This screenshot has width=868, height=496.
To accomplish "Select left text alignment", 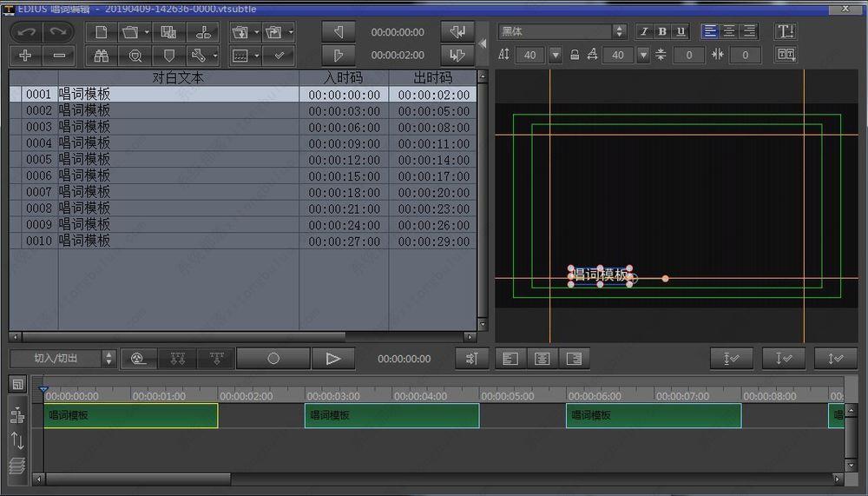I will click(x=710, y=31).
